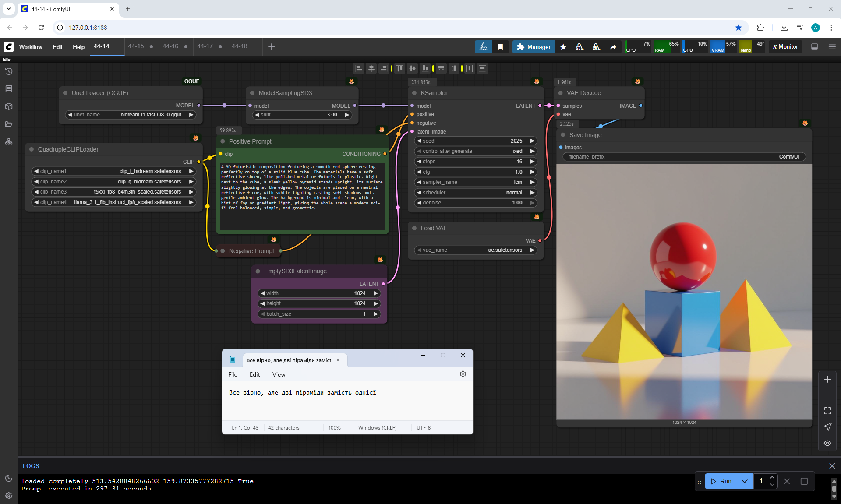
Task: Click the positive prompt text area
Action: [302, 197]
